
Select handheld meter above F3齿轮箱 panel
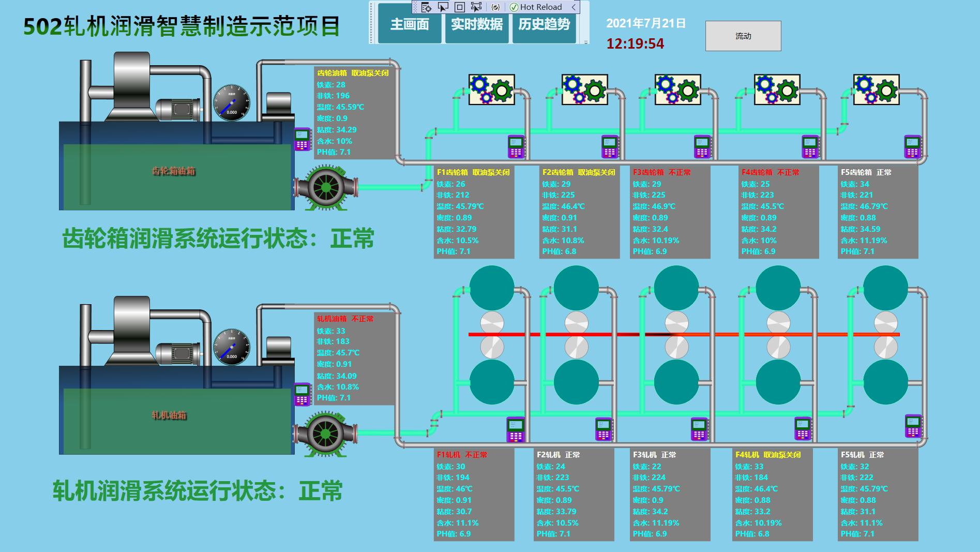(702, 146)
